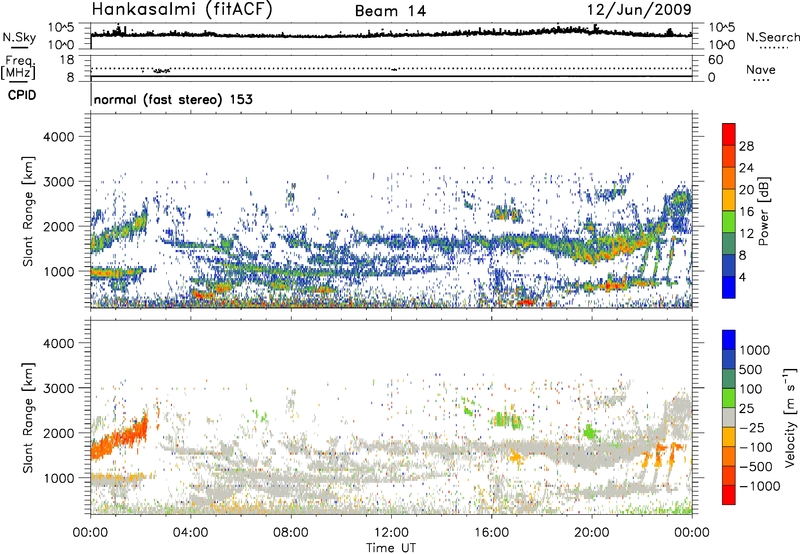800x554 pixels.
Task: Click the 20 tick on Power colorbar
Action: pyautogui.click(x=746, y=190)
